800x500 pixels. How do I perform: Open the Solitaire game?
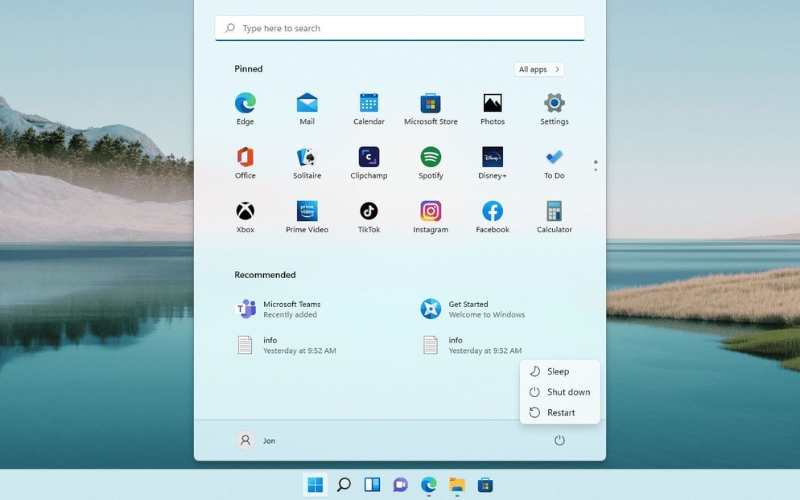(x=307, y=158)
